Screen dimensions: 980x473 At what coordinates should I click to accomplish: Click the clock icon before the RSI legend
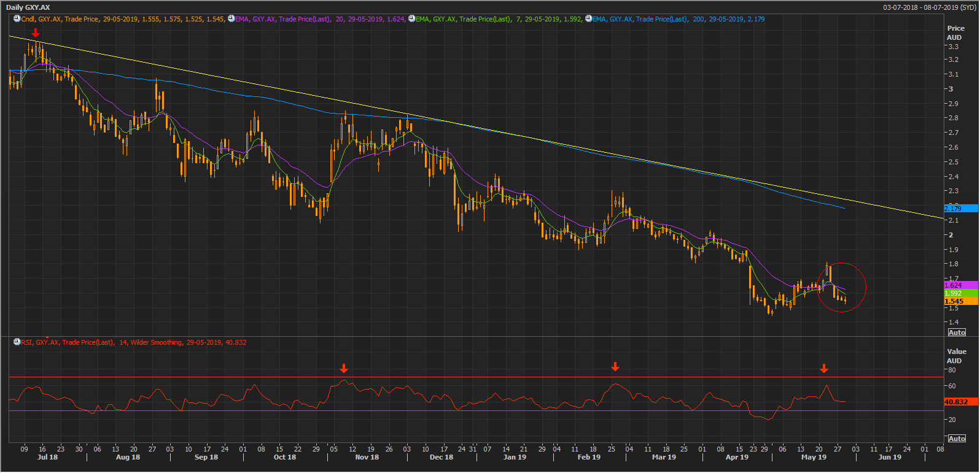point(17,342)
